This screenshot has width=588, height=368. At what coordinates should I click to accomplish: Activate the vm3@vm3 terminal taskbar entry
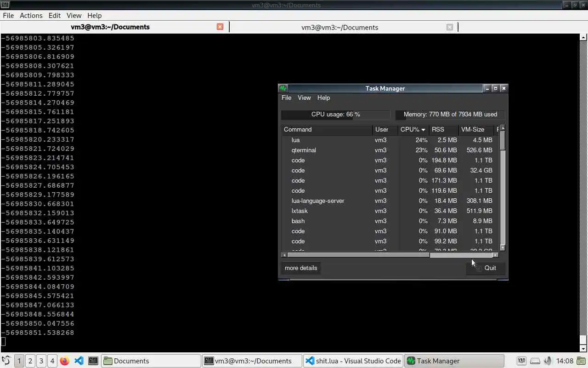252,361
